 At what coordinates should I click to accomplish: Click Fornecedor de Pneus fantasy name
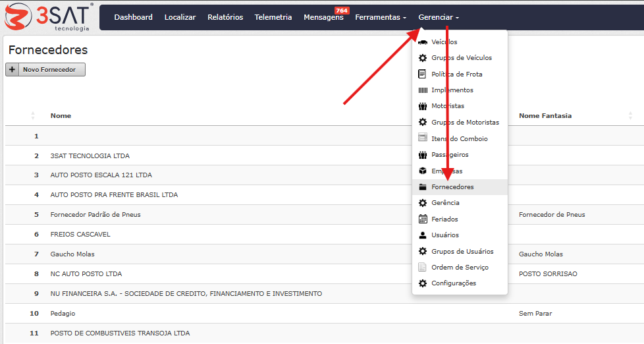tap(552, 215)
